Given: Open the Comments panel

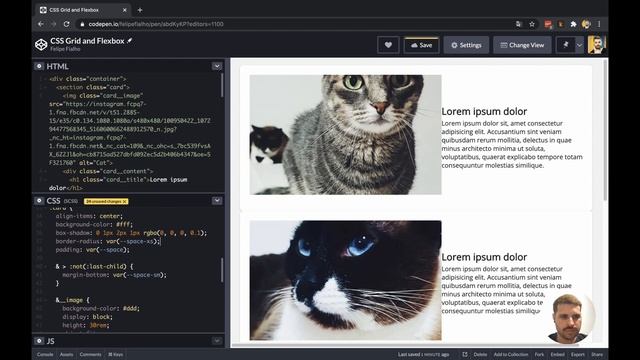Looking at the screenshot, I should coord(90,354).
